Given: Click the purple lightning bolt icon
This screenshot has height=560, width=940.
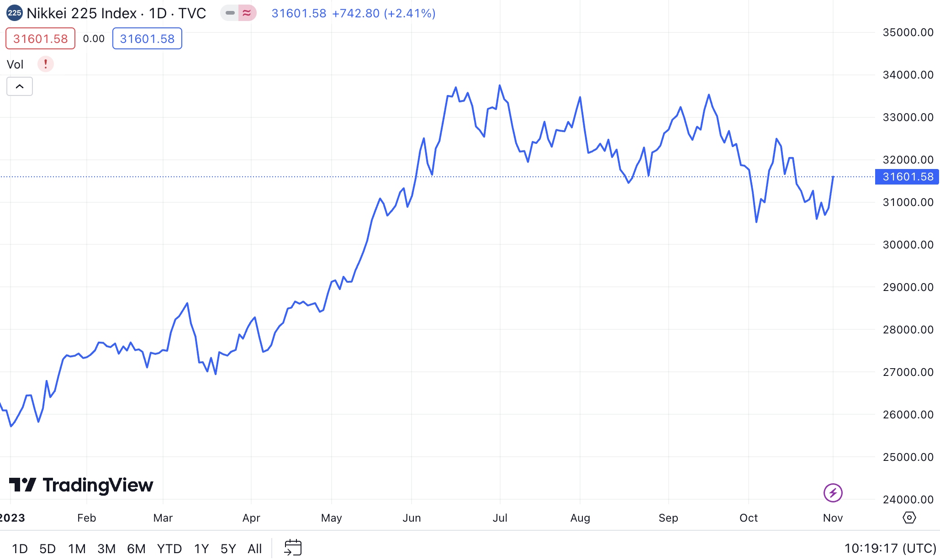Looking at the screenshot, I should click(x=833, y=493).
